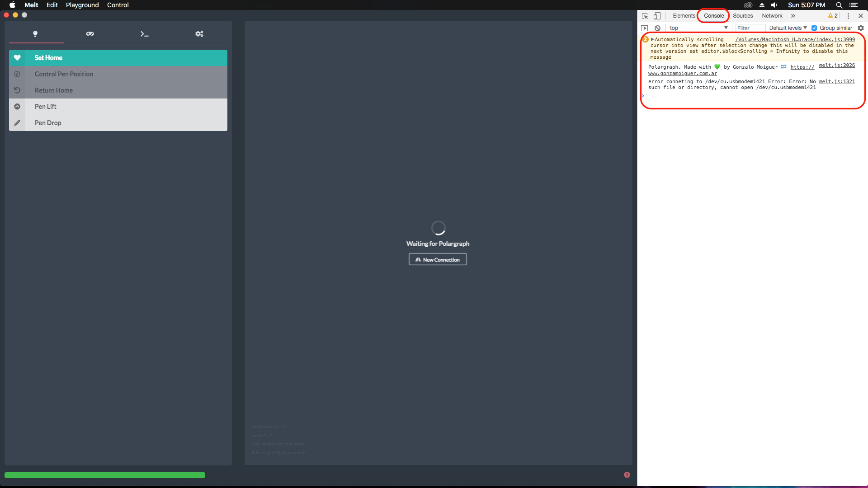Toggle the Pen Drop action
The width and height of the screenshot is (868, 488).
(x=48, y=122)
